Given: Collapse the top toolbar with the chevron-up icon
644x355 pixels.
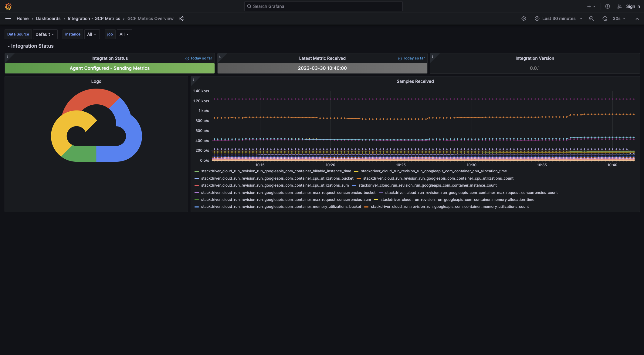Looking at the screenshot, I should tap(637, 19).
